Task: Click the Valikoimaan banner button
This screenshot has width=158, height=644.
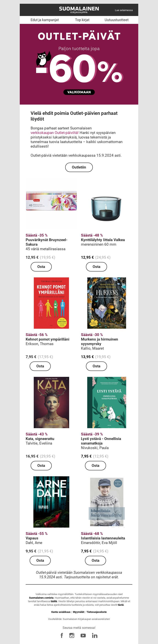Action: (79, 92)
